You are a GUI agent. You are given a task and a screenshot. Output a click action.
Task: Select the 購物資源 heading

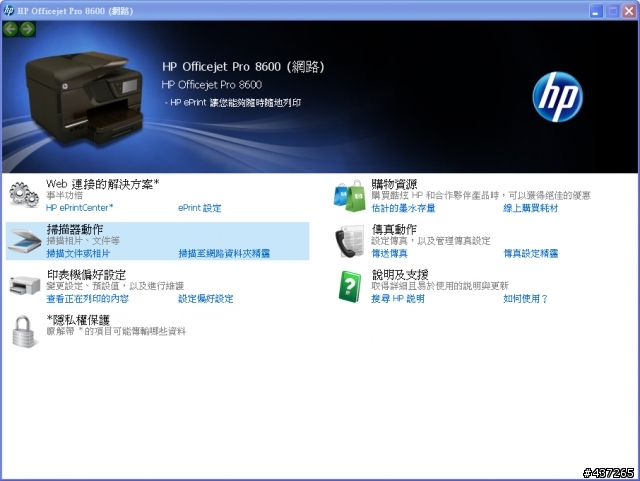click(394, 184)
